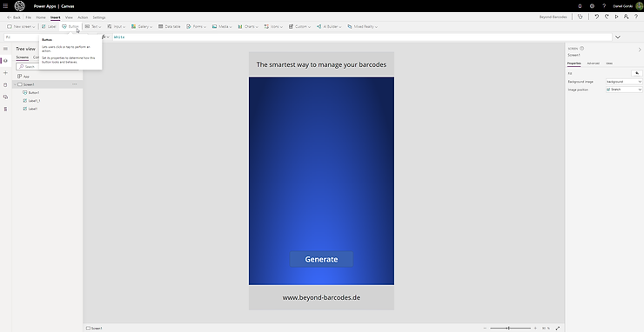
Task: Preview the app with the play icon
Action: 616,17
